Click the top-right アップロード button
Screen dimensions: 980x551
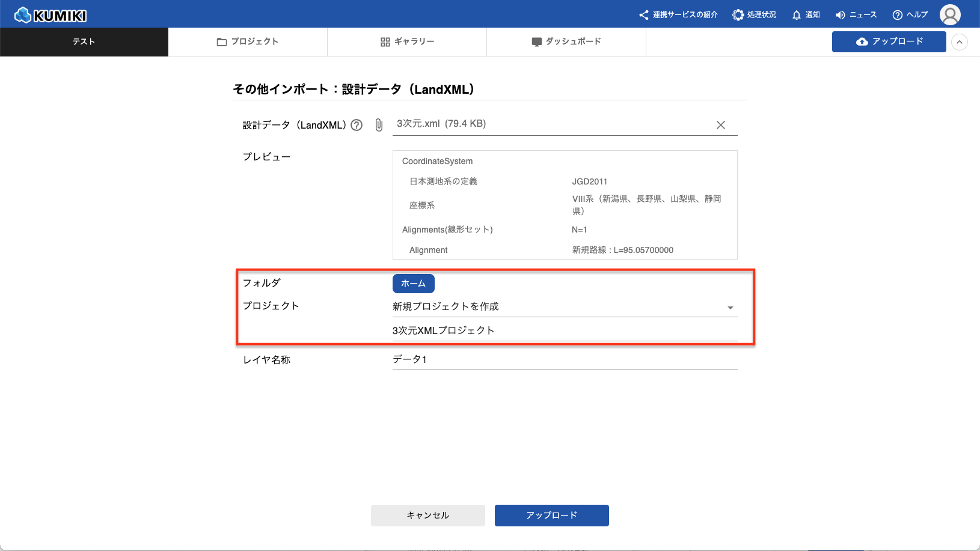click(x=889, y=41)
